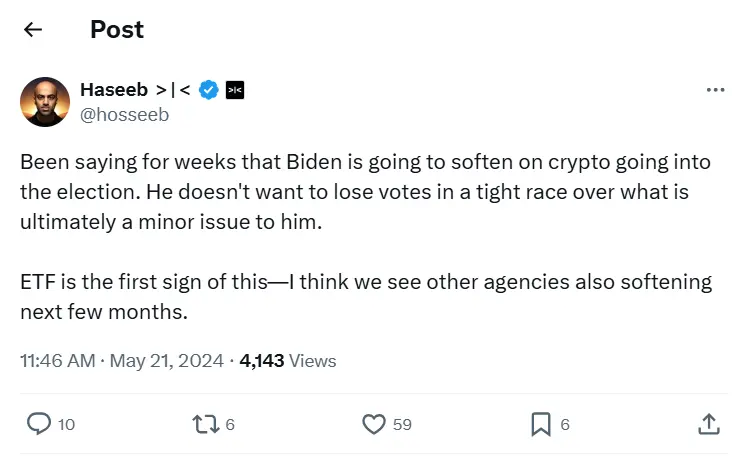
Task: Click the like count showing 59
Action: click(x=402, y=425)
